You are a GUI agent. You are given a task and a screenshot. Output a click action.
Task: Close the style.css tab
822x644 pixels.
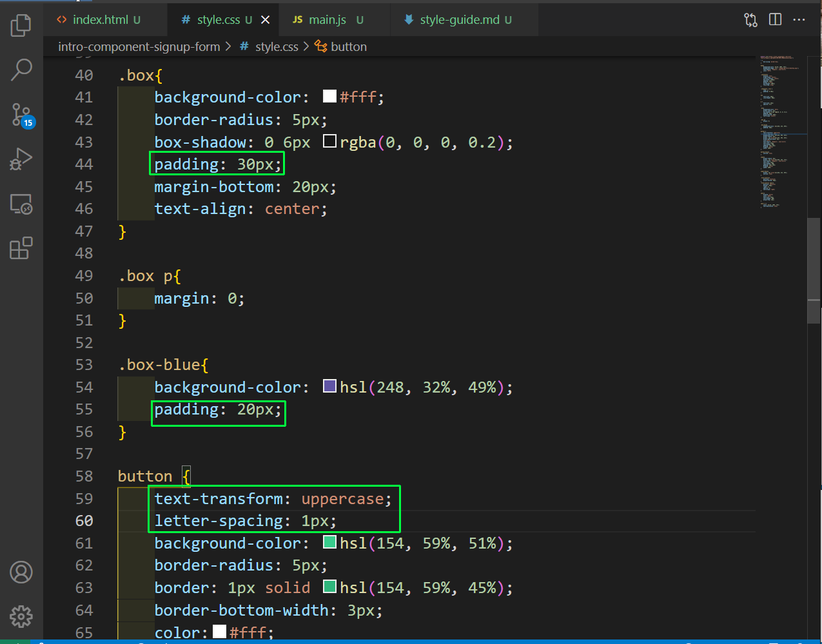265,20
